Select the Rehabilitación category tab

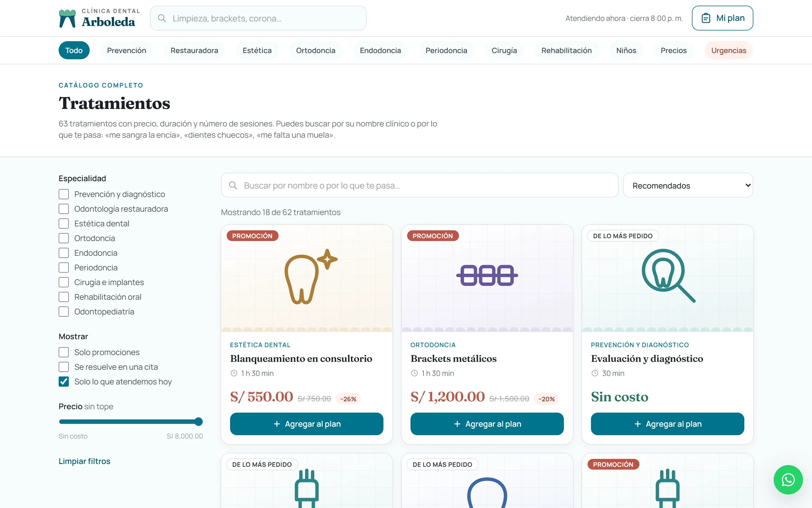(x=566, y=51)
